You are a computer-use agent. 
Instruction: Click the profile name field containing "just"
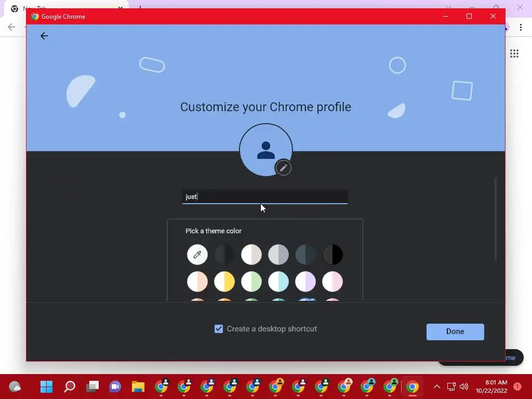coord(265,197)
